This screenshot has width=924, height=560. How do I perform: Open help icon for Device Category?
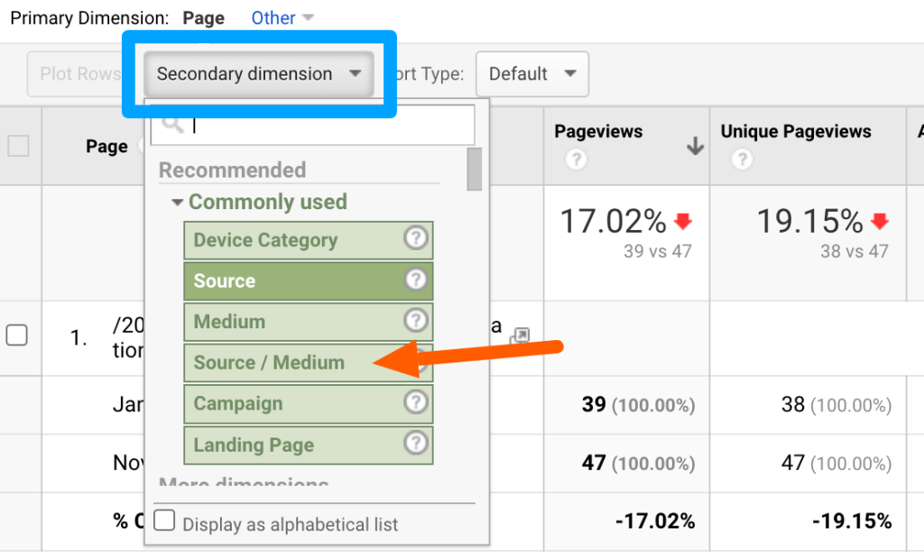click(x=415, y=238)
